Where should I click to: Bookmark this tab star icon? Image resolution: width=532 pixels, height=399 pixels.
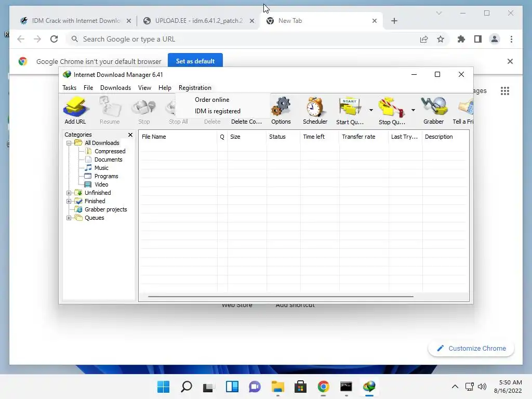[x=441, y=39]
